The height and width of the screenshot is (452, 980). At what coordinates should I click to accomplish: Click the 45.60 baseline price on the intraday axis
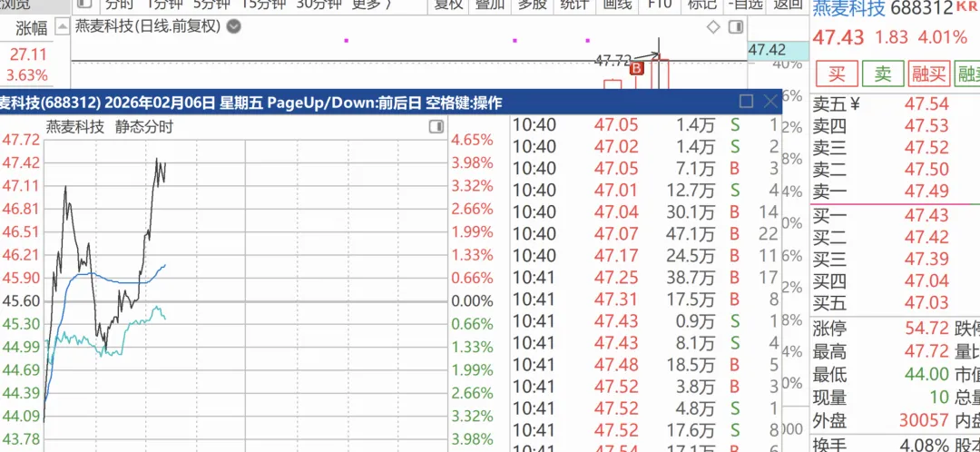click(x=21, y=300)
